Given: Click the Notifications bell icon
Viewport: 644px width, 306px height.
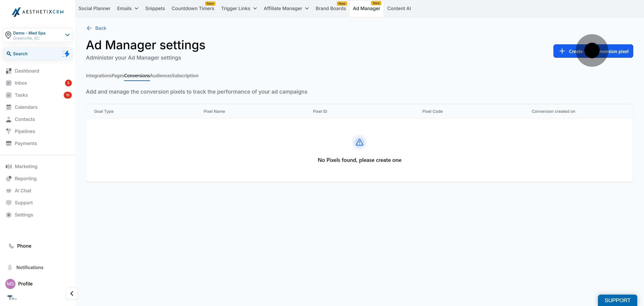Looking at the screenshot, I should (x=10, y=267).
